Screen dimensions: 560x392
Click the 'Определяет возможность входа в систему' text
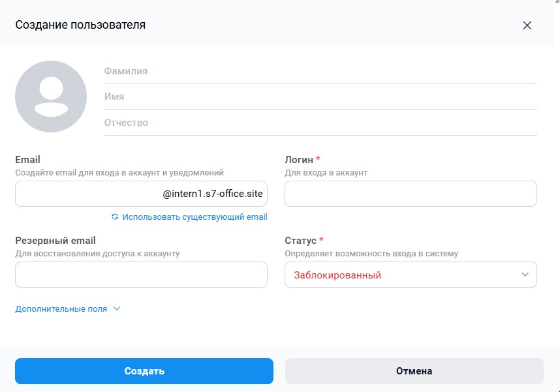pyautogui.click(x=371, y=254)
